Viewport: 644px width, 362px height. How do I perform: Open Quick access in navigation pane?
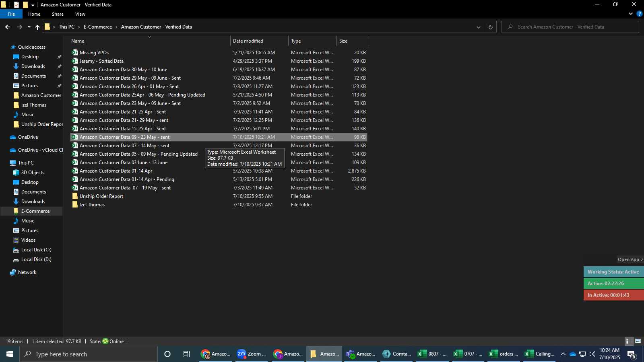(32, 47)
